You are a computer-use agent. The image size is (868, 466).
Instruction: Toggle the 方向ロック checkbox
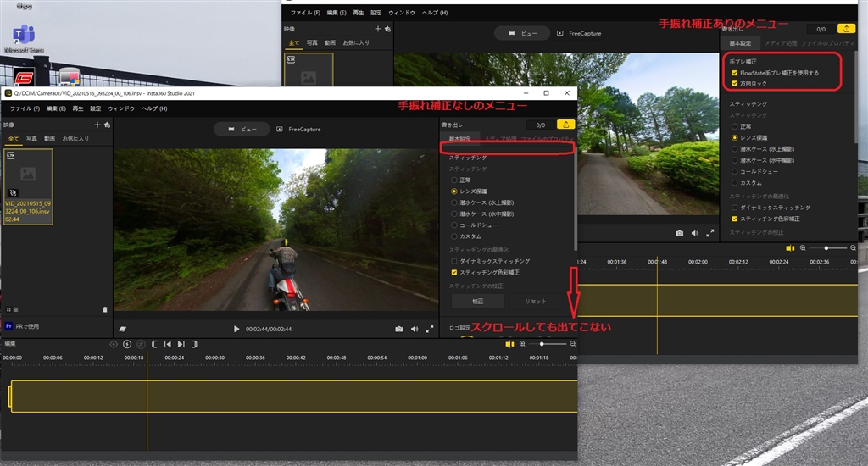click(x=734, y=84)
